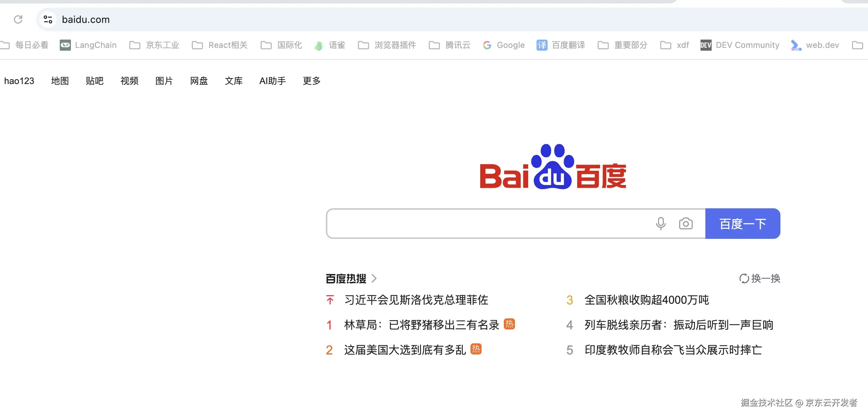Viewport: 868px width, 418px height.
Task: Expand the React相关 bookmark folder
Action: click(220, 45)
